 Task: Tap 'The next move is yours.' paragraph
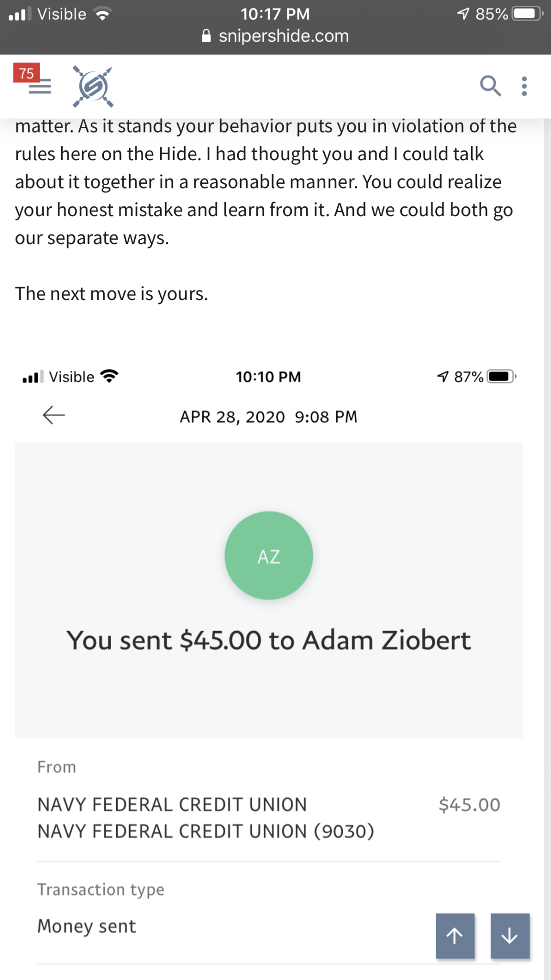click(111, 294)
